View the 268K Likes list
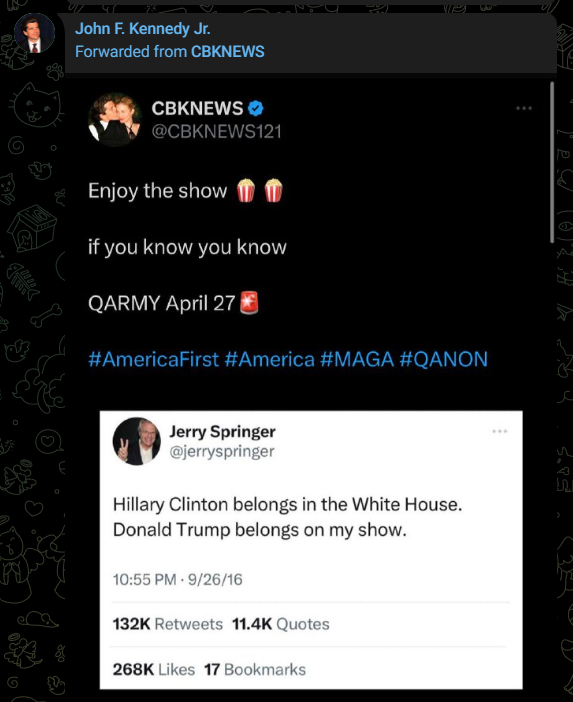Viewport: 573px width, 702px height. pyautogui.click(x=154, y=669)
